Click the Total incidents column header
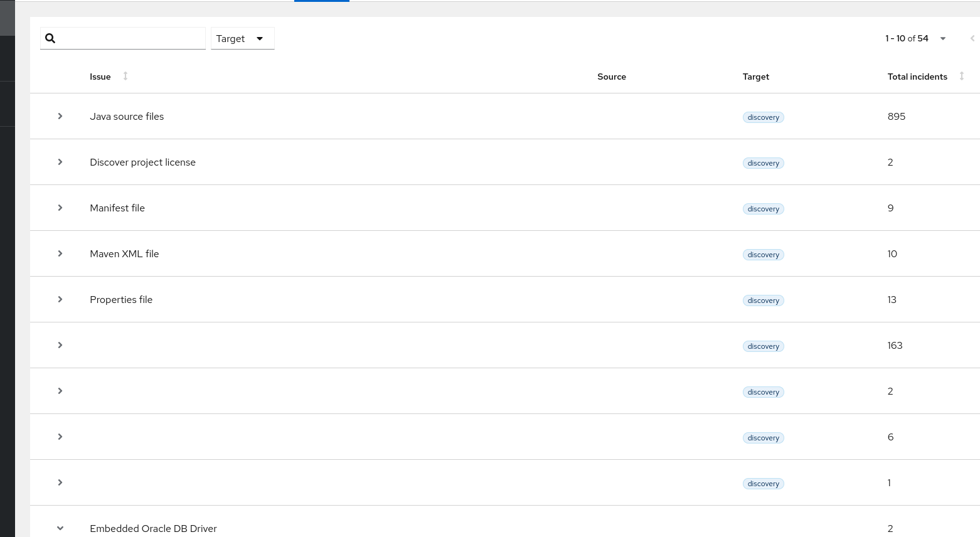Screen dimensions: 980x537 917,77
